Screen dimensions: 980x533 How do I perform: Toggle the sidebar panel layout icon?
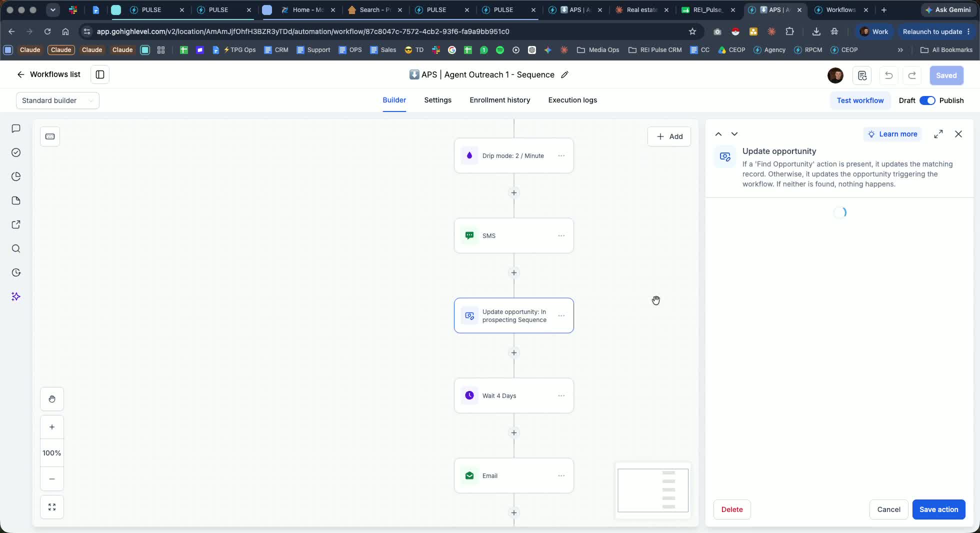click(100, 74)
